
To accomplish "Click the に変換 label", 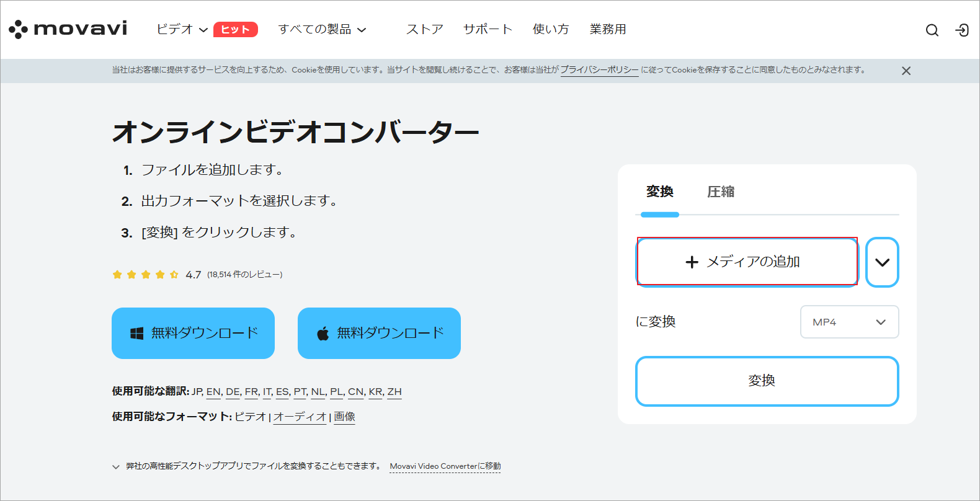I will pyautogui.click(x=656, y=322).
